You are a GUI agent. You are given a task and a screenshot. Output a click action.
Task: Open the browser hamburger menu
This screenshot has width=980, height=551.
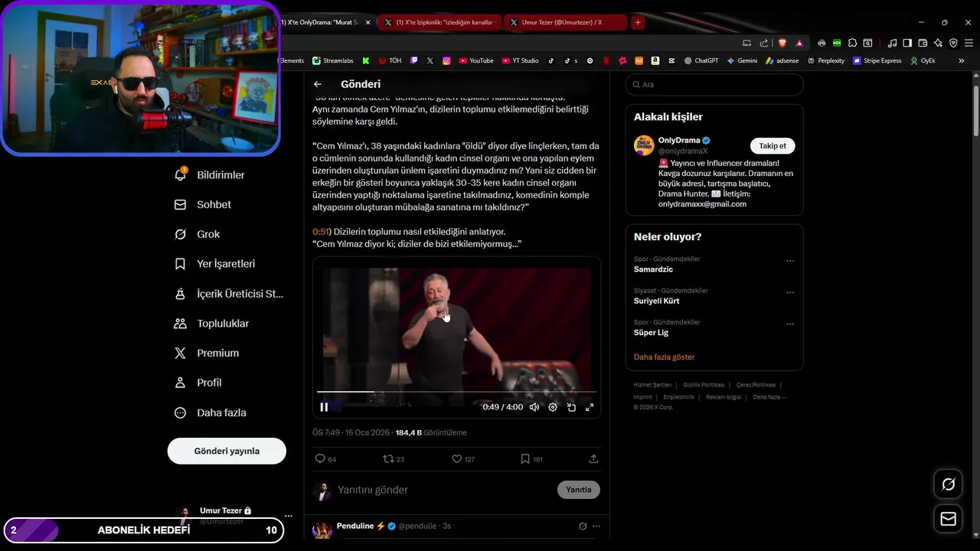[969, 43]
